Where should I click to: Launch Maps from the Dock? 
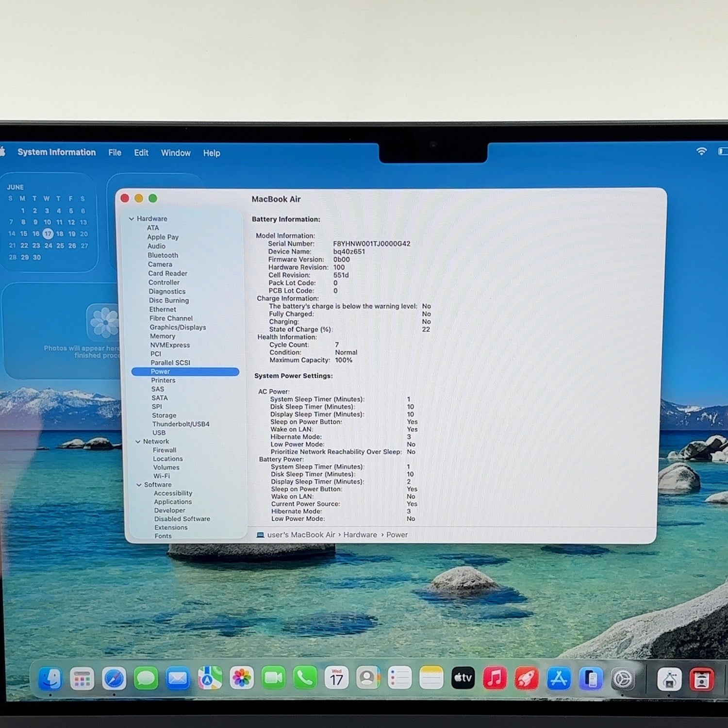click(x=210, y=678)
